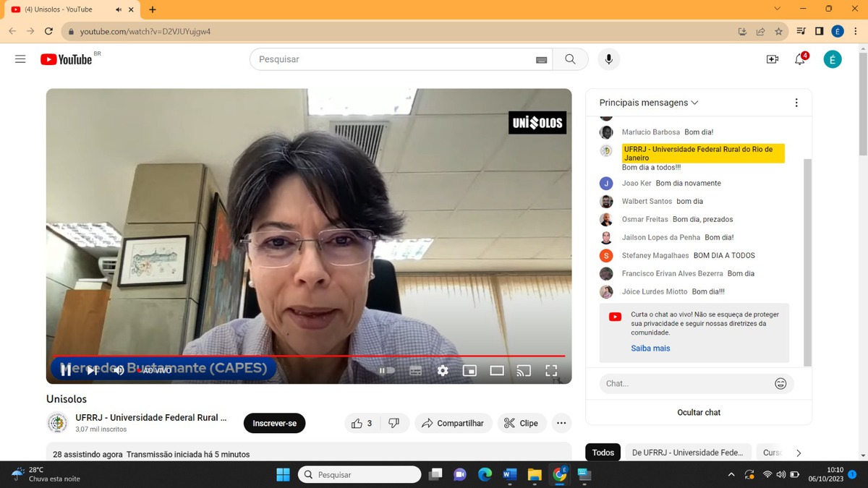
Task: Open the chat options three-dot menu
Action: (x=796, y=103)
